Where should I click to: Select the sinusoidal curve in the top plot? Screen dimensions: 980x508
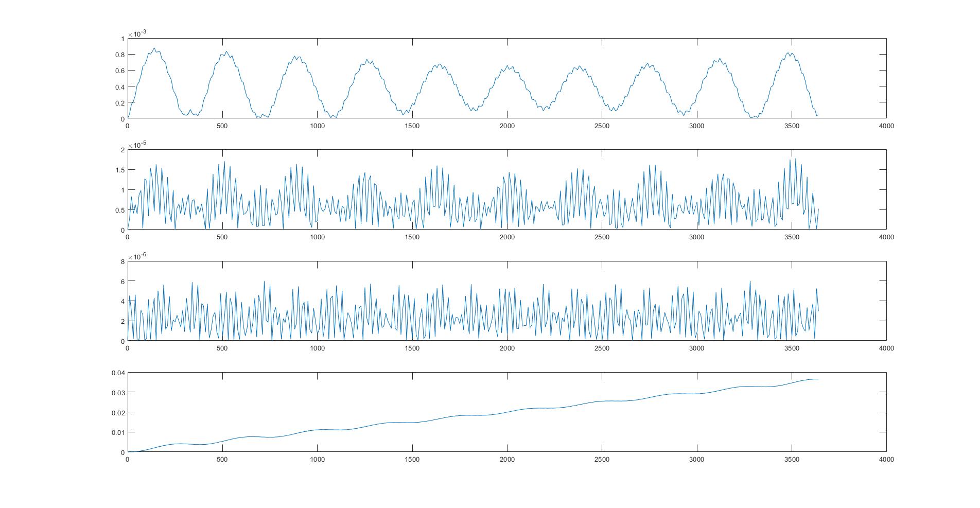474,83
